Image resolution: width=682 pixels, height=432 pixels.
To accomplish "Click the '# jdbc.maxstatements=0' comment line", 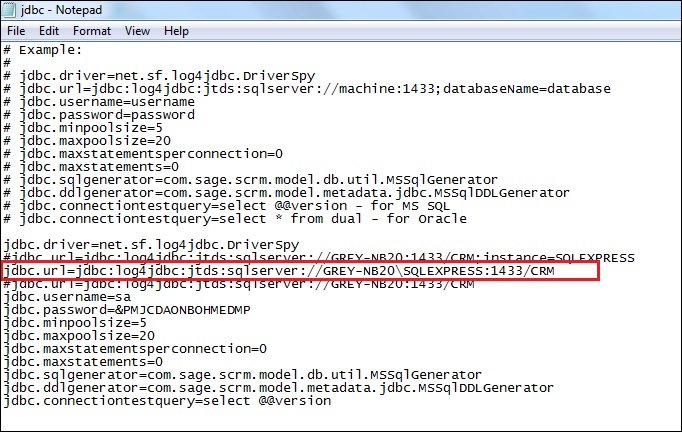I will [91, 167].
